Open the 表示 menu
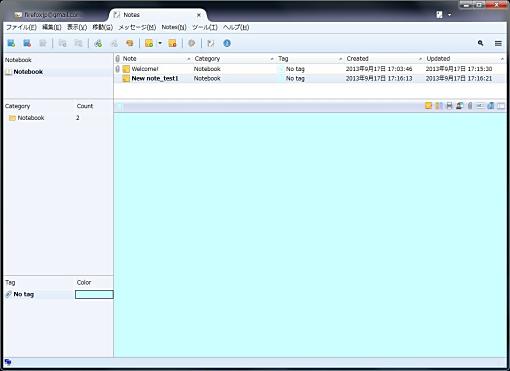The width and height of the screenshot is (510, 371). (77, 27)
